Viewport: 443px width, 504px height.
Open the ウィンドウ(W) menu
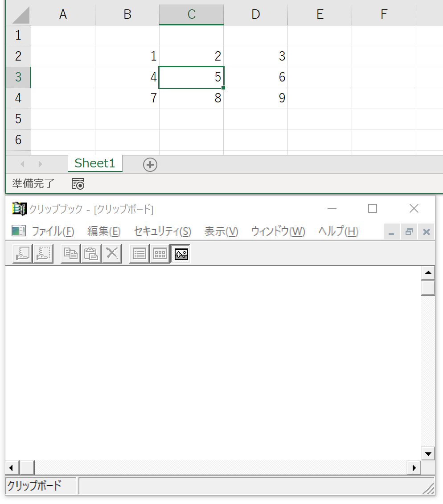(x=278, y=231)
